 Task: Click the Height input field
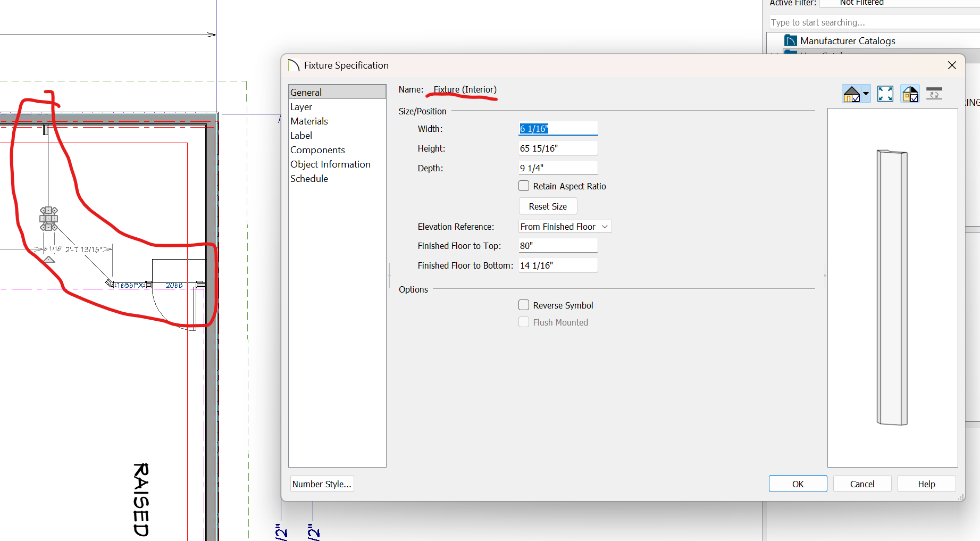557,148
